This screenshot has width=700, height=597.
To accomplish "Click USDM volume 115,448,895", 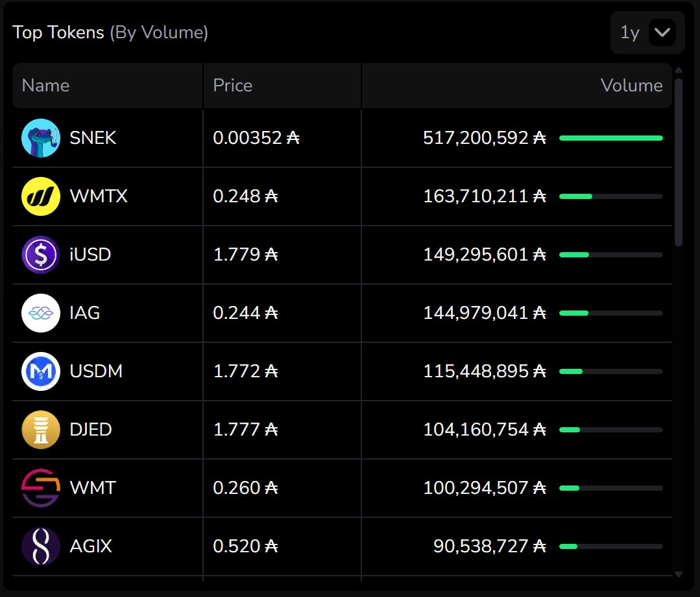I will point(485,371).
